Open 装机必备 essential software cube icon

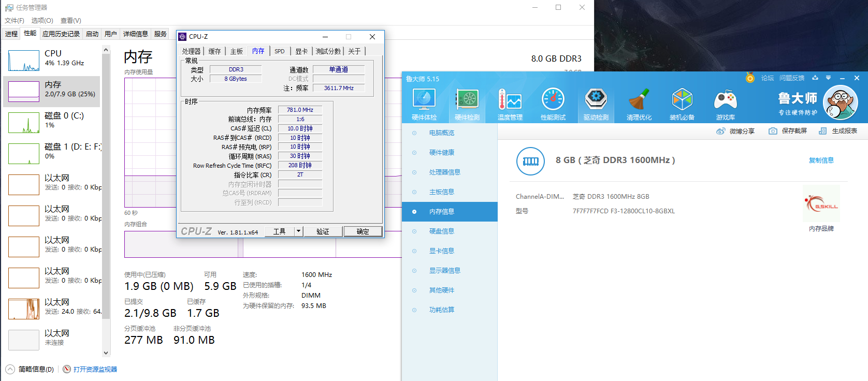coord(682,99)
